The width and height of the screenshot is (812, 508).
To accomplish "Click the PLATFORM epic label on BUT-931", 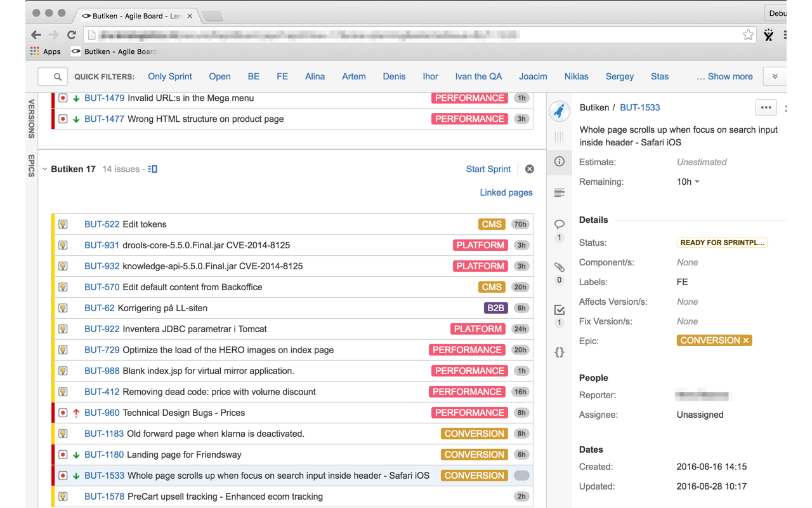I will click(x=480, y=245).
